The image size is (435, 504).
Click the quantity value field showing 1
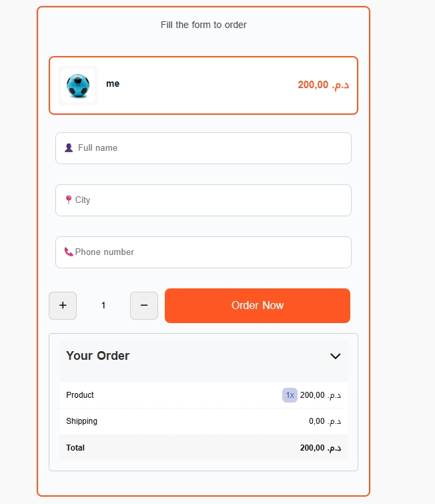(x=103, y=306)
